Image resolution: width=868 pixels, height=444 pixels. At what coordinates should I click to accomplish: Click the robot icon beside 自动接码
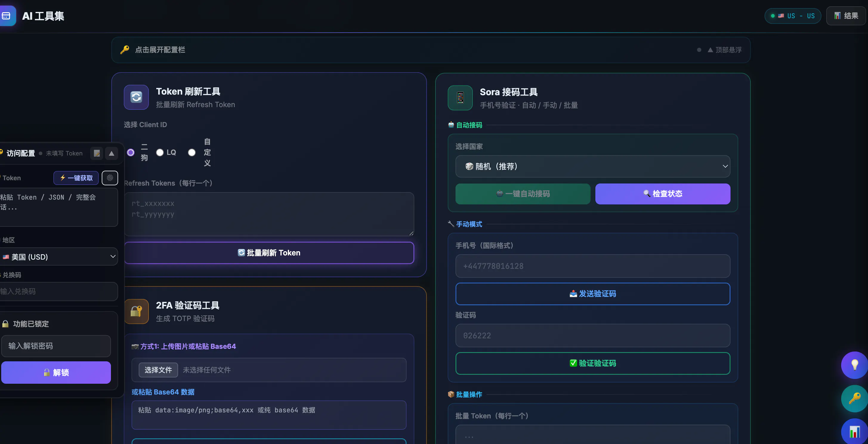coord(451,125)
